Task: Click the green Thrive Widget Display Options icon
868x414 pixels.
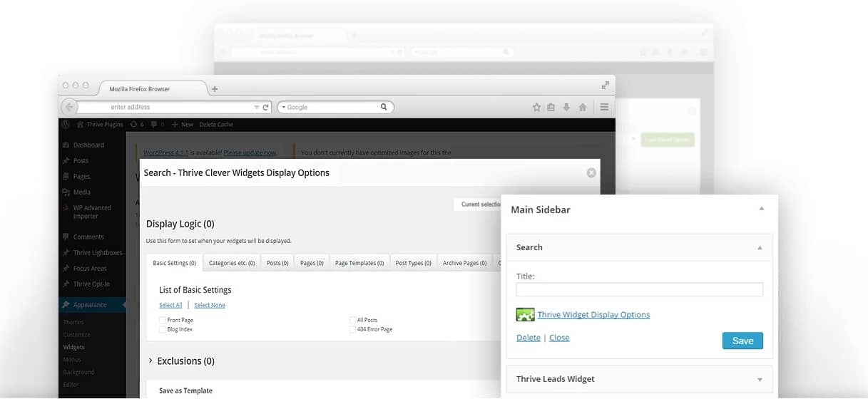Action: tap(525, 314)
